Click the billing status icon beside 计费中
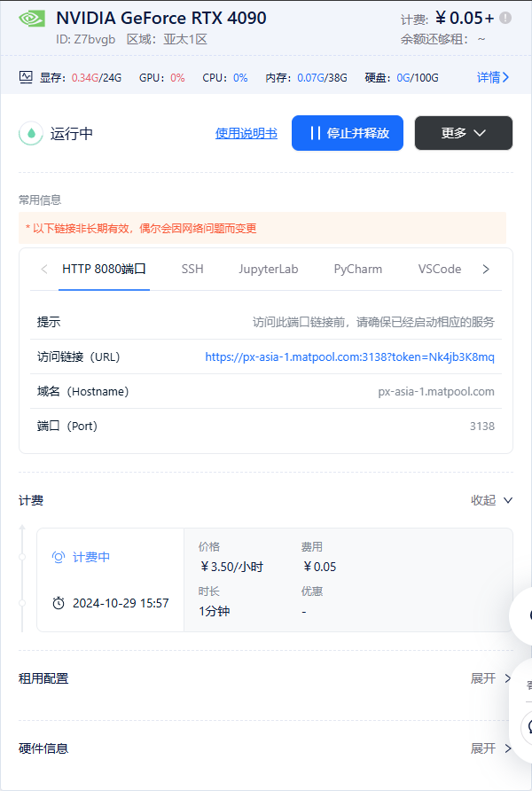Screen dimensions: 532x791 point(59,557)
